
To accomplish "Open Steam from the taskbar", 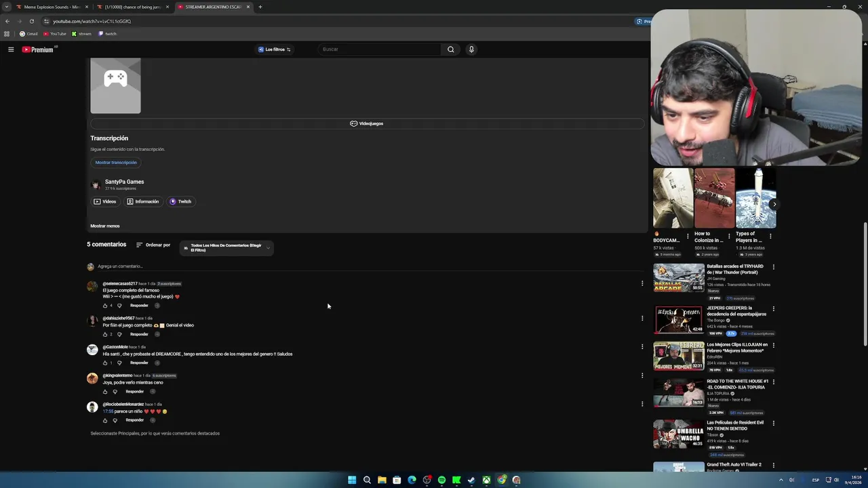I will coord(471,480).
